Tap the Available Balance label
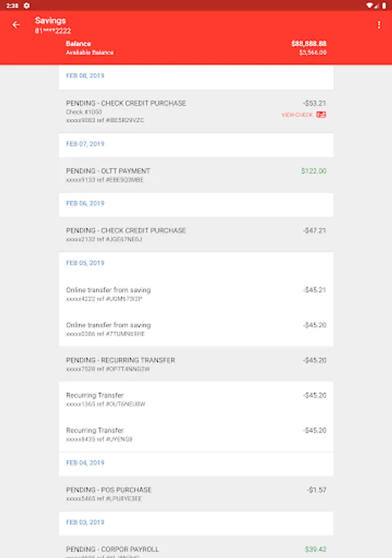The width and height of the screenshot is (392, 558). 90,53
